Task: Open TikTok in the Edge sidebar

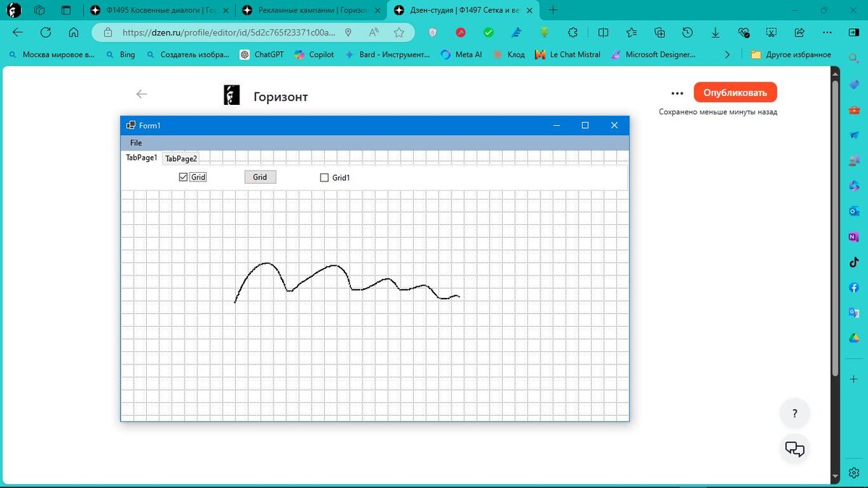Action: tap(854, 262)
